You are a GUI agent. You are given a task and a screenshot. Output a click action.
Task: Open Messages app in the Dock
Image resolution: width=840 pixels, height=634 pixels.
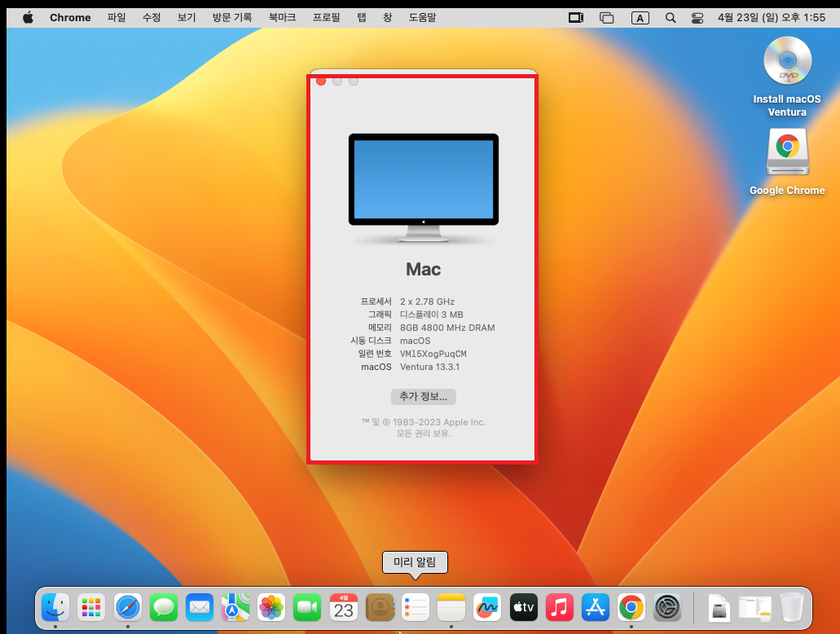pos(164,608)
